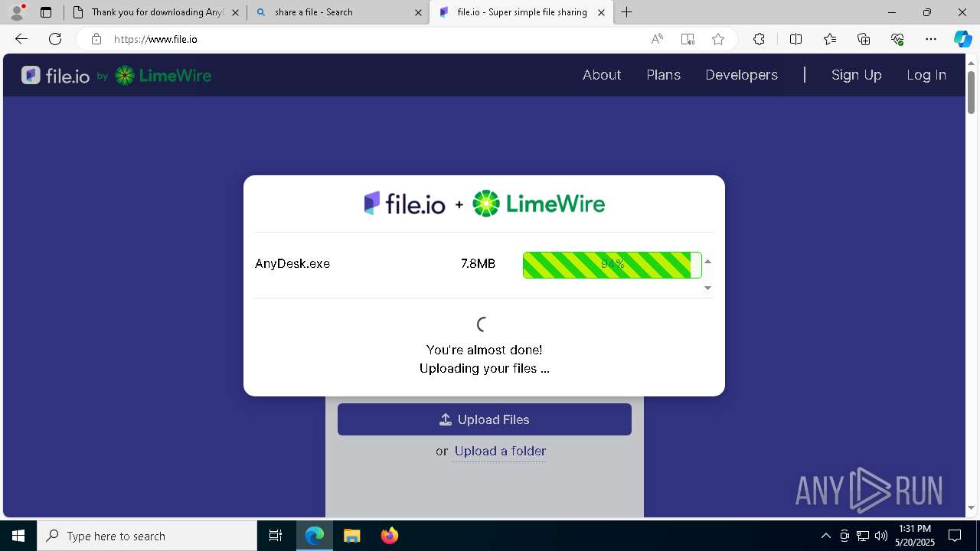Open Task View on the taskbar
Image resolution: width=980 pixels, height=551 pixels.
tap(276, 536)
